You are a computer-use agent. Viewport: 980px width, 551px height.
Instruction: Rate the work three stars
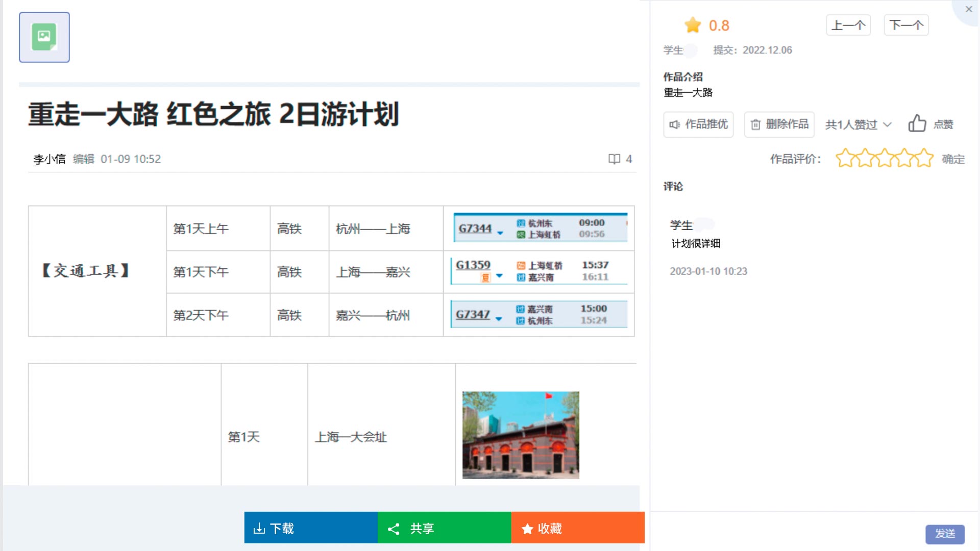click(x=885, y=159)
